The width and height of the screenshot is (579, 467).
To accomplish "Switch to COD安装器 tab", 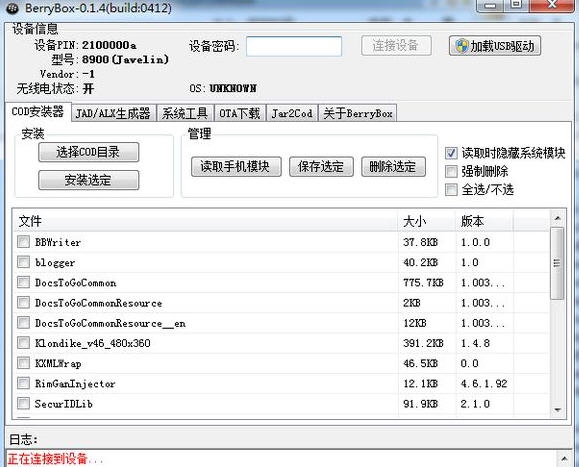I will click(38, 111).
